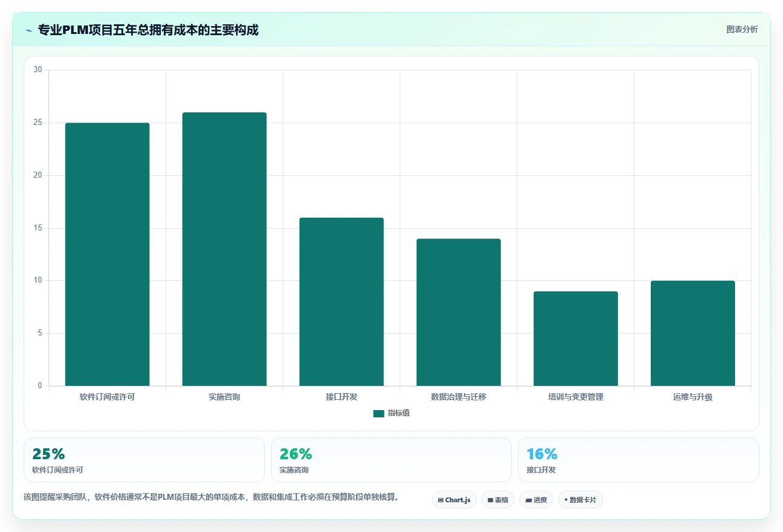This screenshot has width=783, height=532.
Task: Click the 培训与变更管理 bar in the chart
Action: 576,338
